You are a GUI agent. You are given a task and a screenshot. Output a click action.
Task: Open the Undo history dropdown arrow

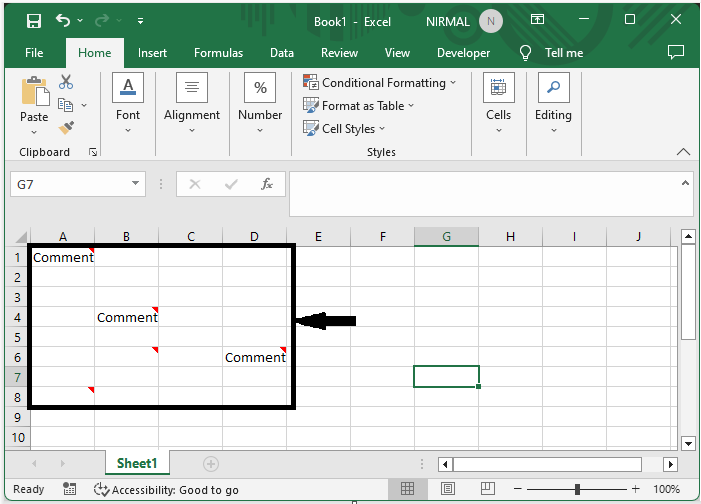pyautogui.click(x=80, y=21)
